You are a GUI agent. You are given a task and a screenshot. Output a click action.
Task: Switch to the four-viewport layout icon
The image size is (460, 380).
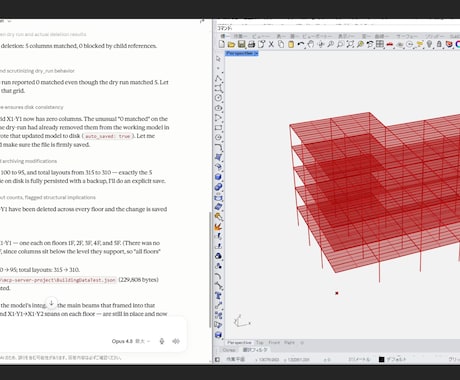[380, 44]
